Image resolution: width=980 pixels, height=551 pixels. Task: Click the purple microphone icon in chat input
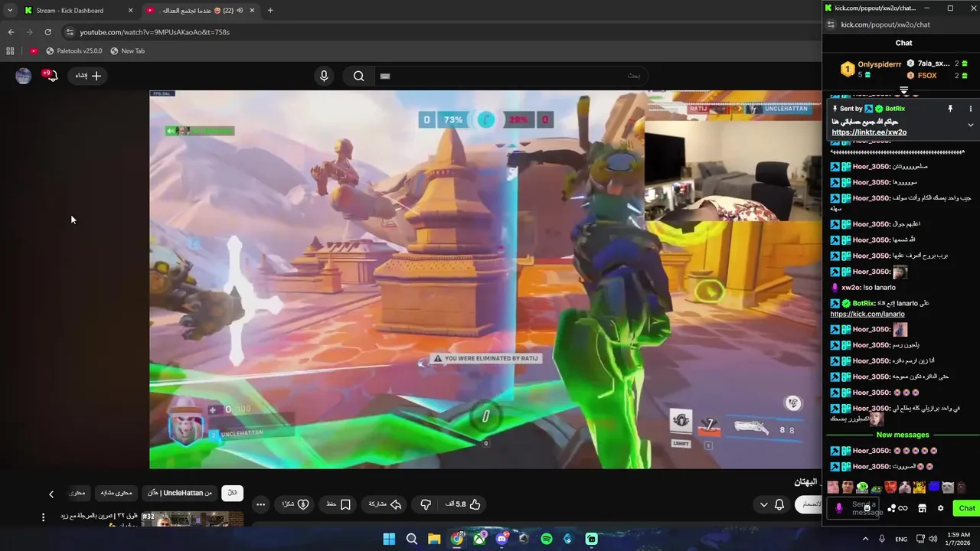point(839,508)
